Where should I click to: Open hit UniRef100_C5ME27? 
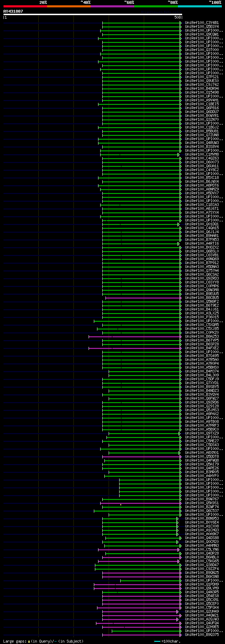[202, 441]
